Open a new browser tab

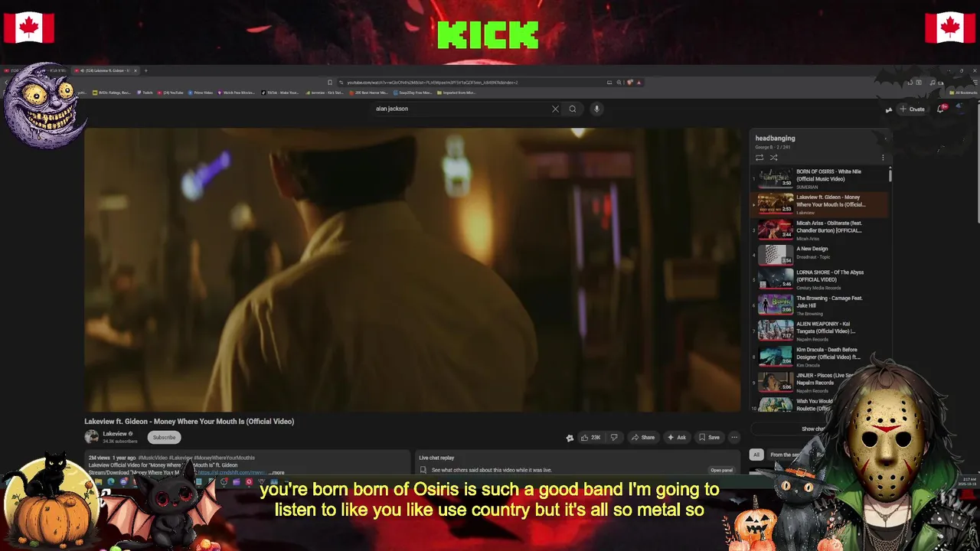[x=146, y=70]
